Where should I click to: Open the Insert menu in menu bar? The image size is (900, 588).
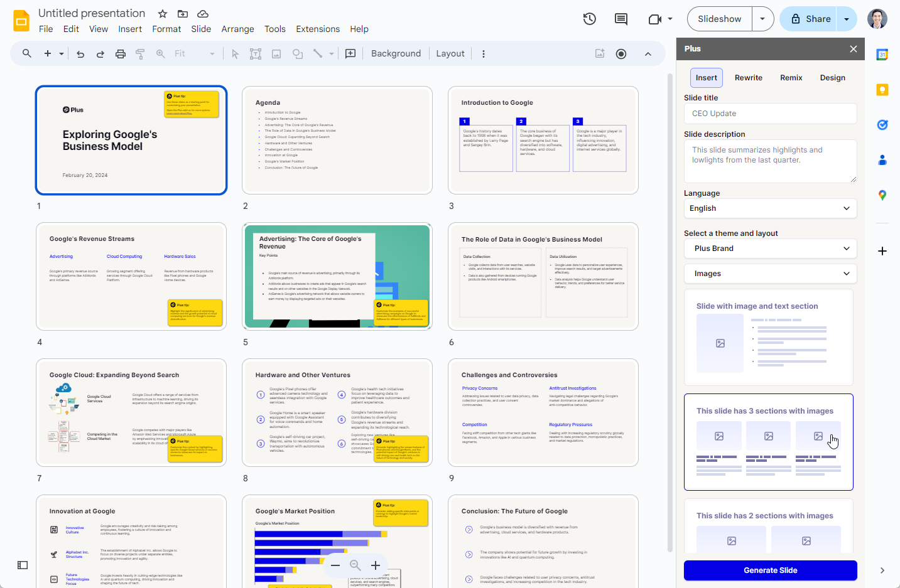pyautogui.click(x=130, y=29)
